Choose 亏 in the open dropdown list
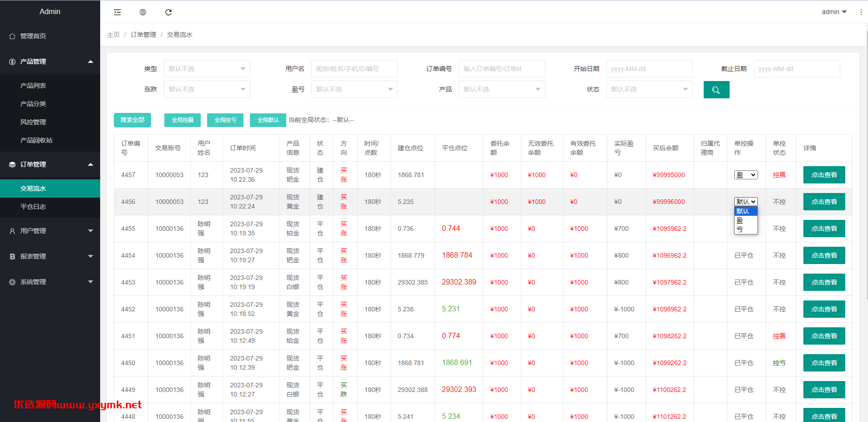 click(x=746, y=229)
